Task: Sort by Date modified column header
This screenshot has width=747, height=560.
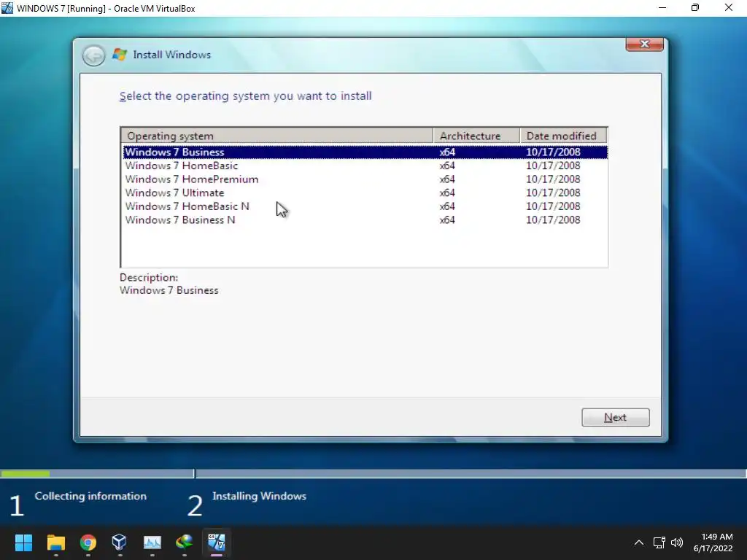Action: tap(564, 136)
